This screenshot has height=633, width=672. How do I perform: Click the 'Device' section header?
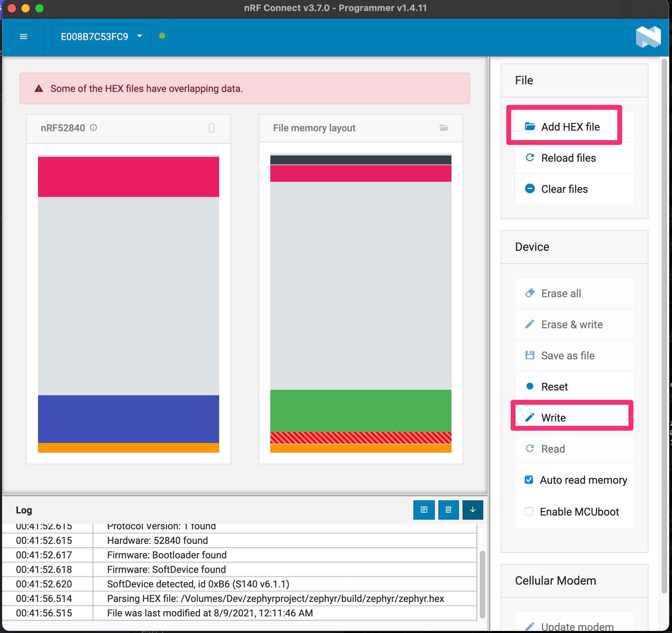click(532, 247)
